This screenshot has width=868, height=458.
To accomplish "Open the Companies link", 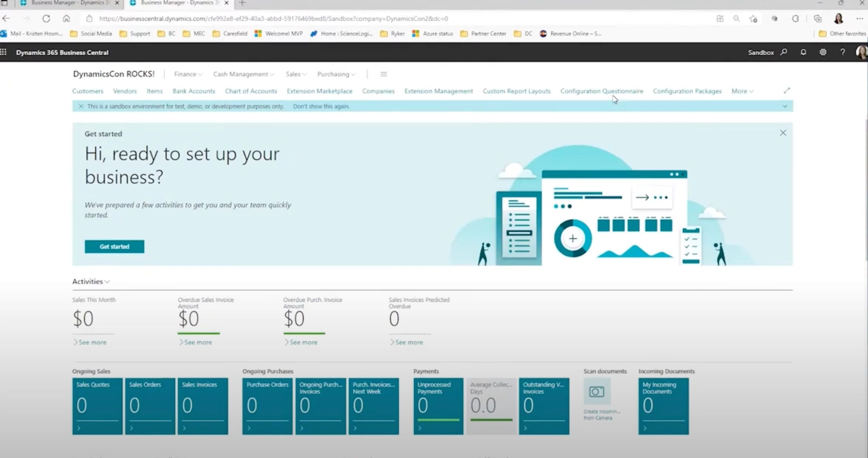I will pos(378,91).
